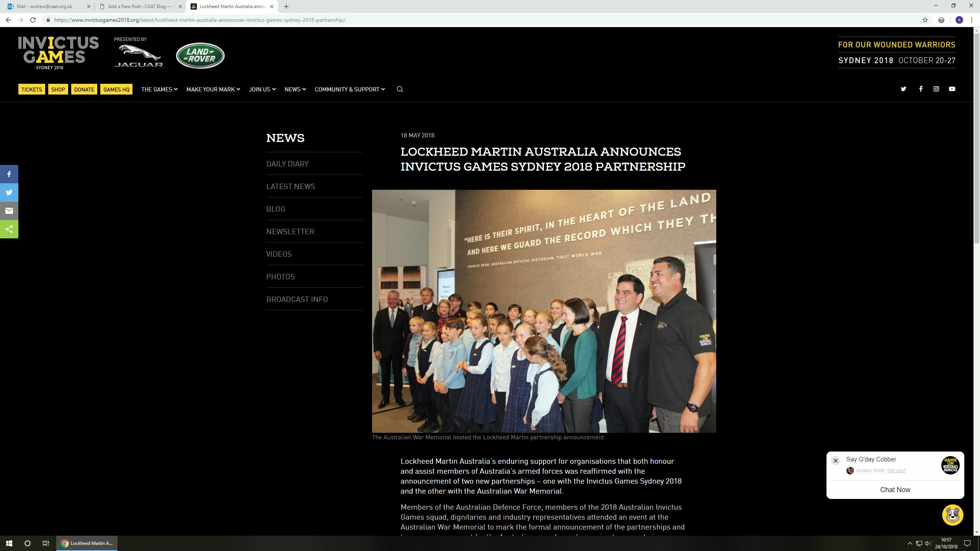Click the article photo of schoolchildren

point(544,311)
